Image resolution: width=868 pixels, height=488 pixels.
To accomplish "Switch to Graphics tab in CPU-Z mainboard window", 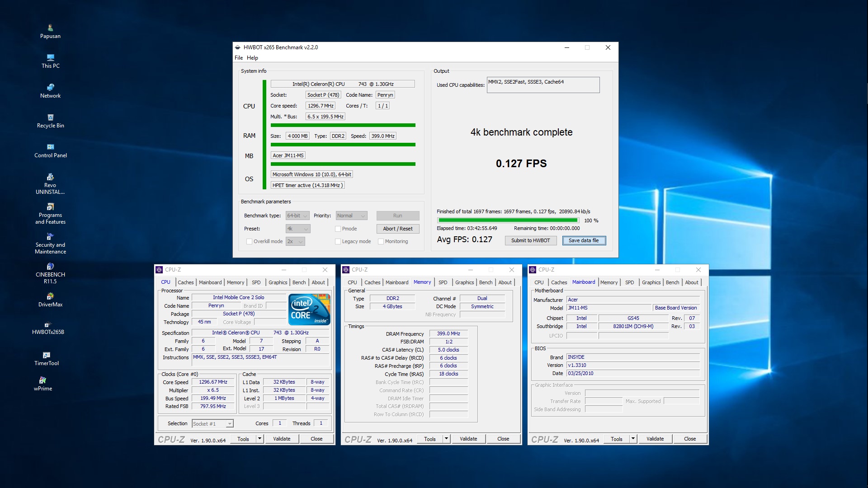I will click(x=651, y=282).
